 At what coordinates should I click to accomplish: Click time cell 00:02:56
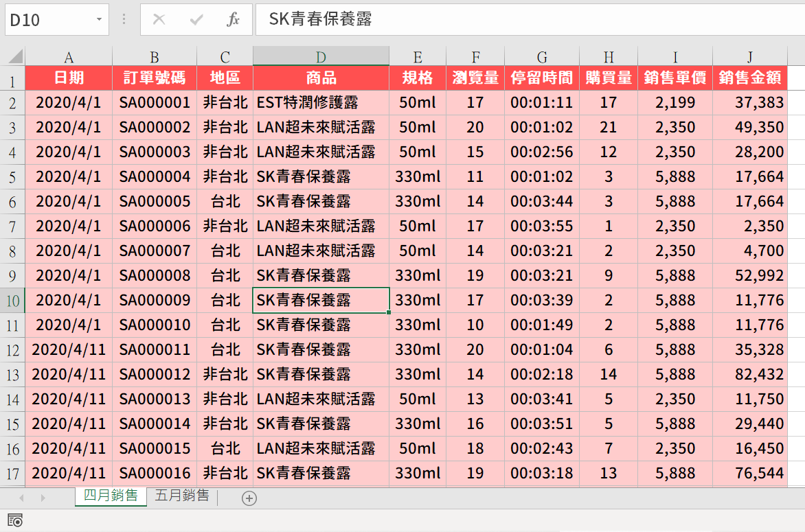click(542, 152)
